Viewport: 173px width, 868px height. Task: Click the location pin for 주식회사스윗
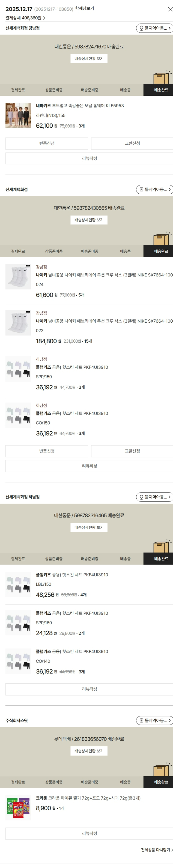pos(142,720)
